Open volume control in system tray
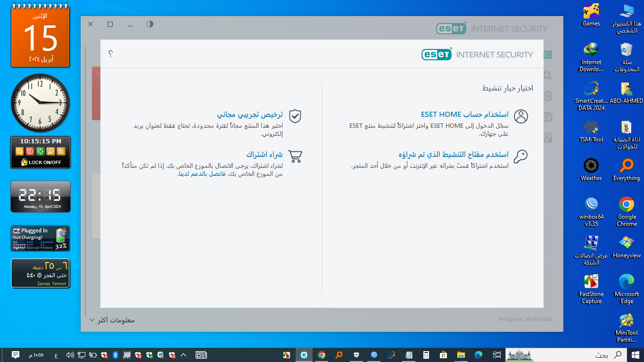644x362 pixels. (70, 355)
